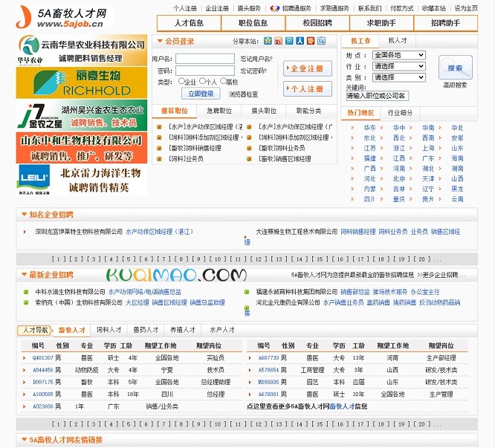Open the 云南华垦农业科技有限公司 banner ad
This screenshot has width=495, height=448.
82,51
